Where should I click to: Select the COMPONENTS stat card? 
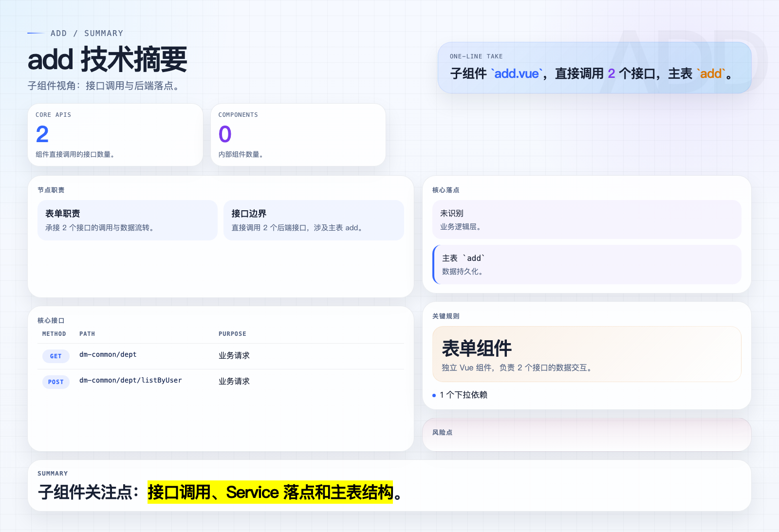point(298,135)
